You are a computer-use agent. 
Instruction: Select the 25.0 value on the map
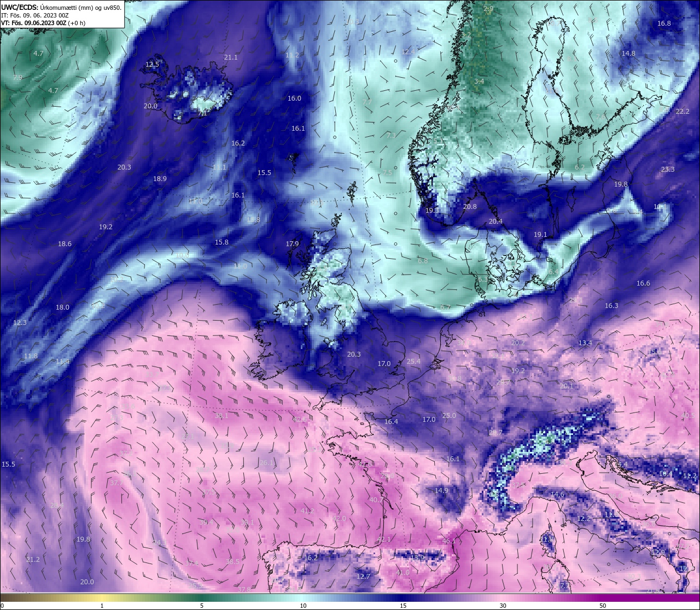coord(449,416)
